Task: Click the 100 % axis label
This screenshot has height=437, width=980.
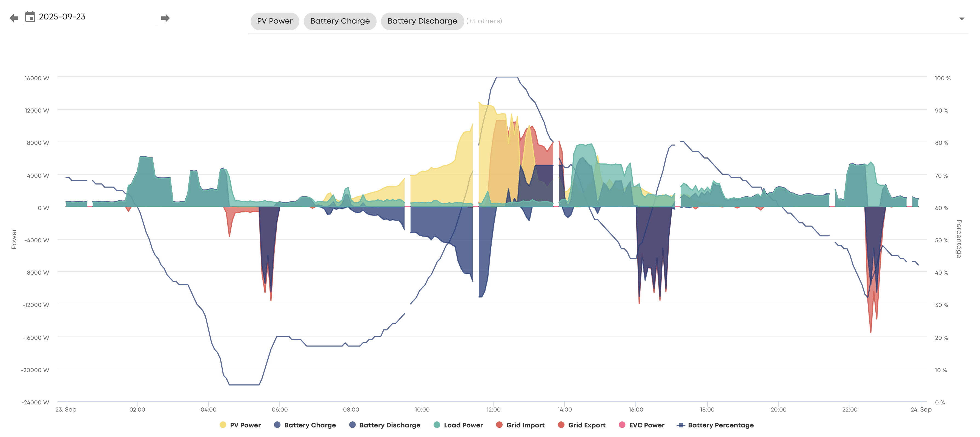Action: pos(942,78)
